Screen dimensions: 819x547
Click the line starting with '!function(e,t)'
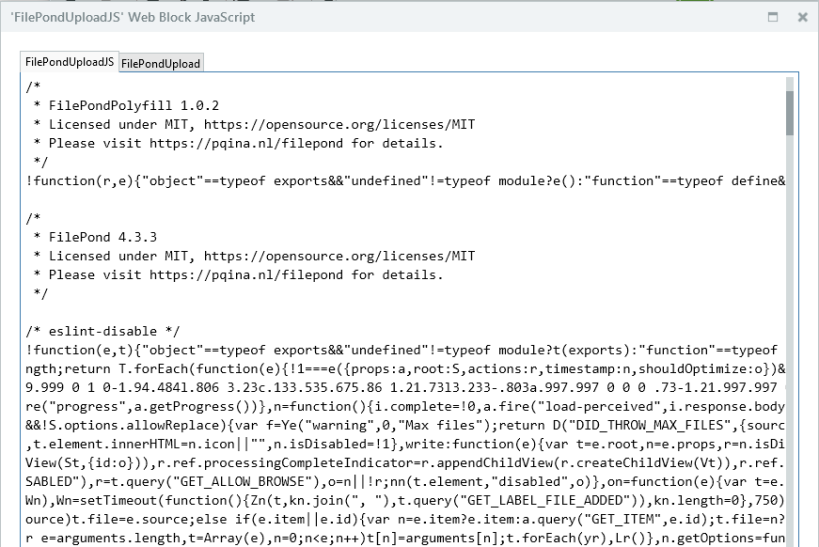(x=401, y=350)
